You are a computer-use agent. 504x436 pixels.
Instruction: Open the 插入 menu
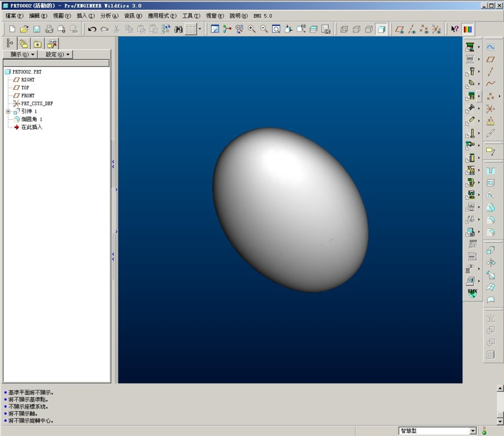pos(86,16)
